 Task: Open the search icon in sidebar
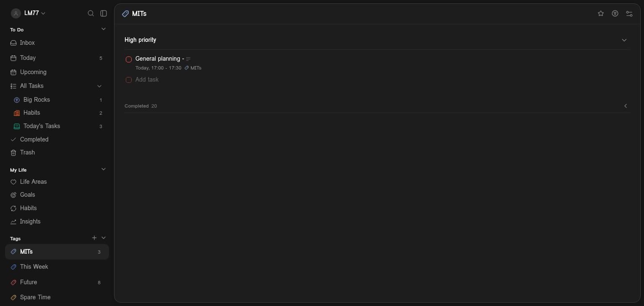click(91, 13)
